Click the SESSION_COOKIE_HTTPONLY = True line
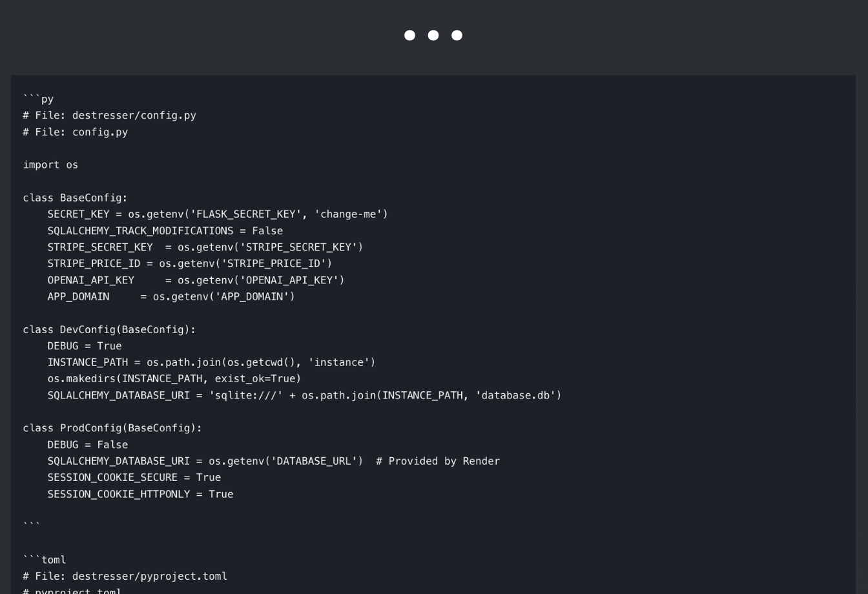868x594 pixels. point(140,494)
